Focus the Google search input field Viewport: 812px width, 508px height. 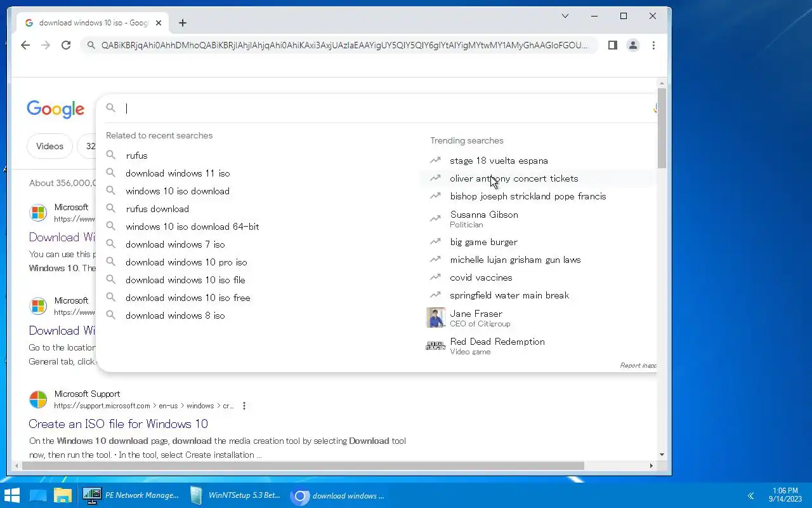click(387, 109)
